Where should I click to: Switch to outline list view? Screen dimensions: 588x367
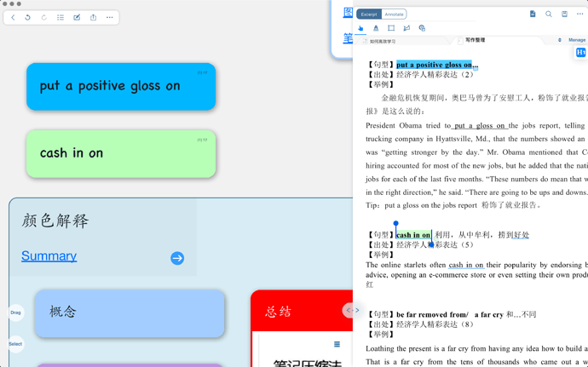pyautogui.click(x=61, y=17)
